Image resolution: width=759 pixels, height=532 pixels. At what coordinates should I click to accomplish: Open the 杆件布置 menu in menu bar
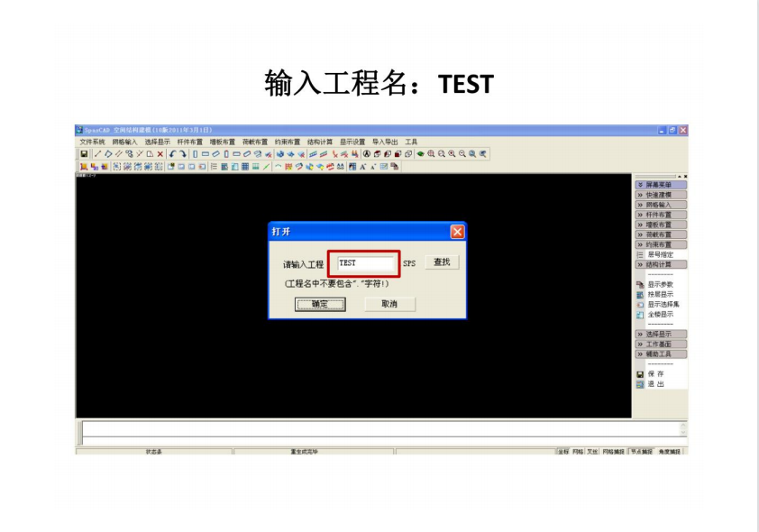pos(189,142)
